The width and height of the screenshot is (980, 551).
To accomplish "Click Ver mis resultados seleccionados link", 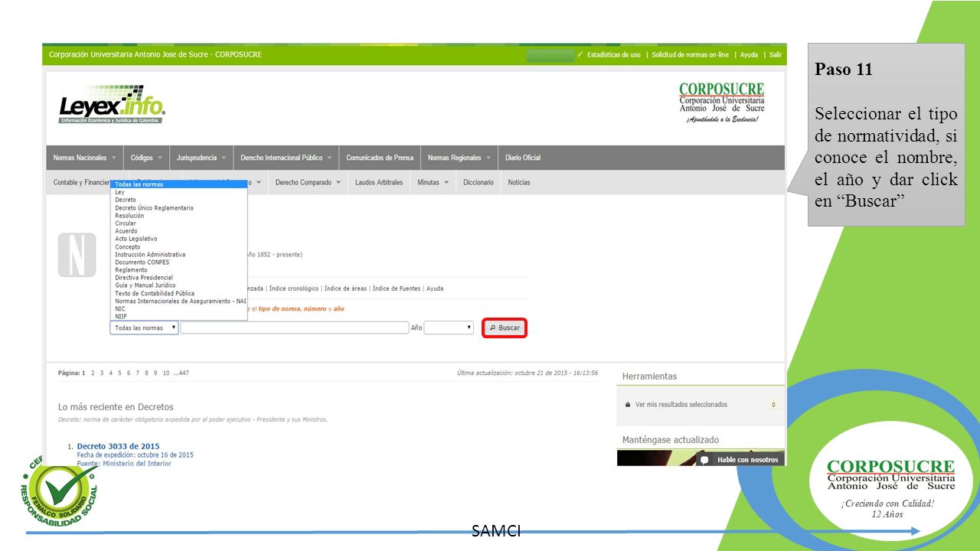I will click(x=681, y=404).
